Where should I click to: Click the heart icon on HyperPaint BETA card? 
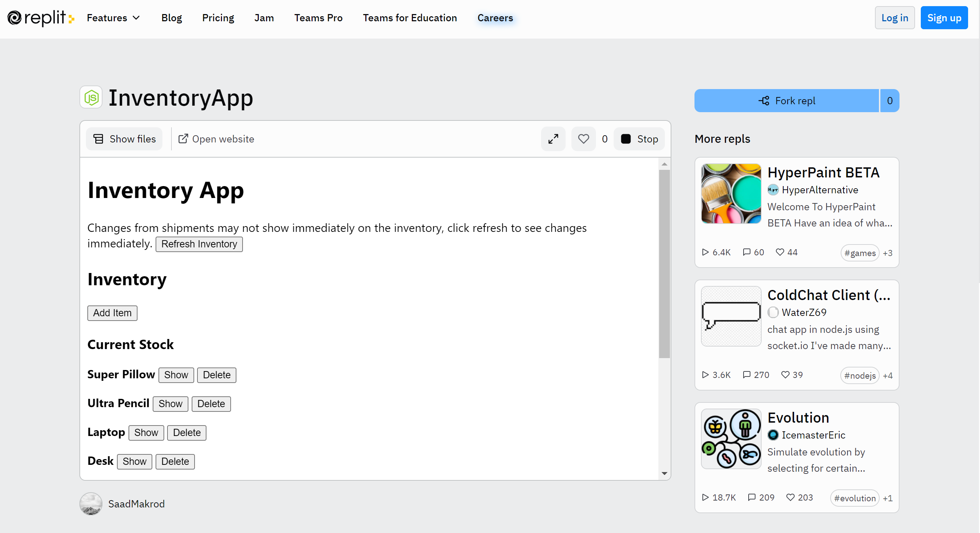coord(780,252)
